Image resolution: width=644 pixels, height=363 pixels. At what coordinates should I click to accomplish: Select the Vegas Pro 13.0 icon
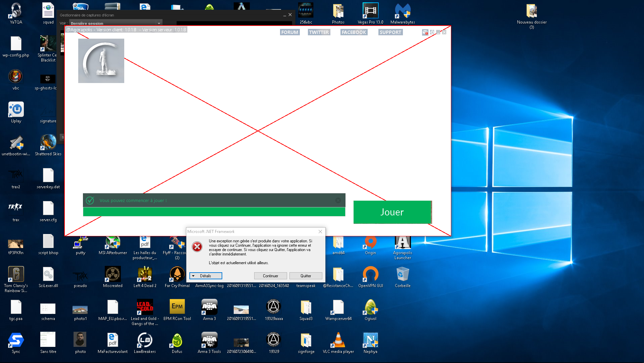(x=370, y=14)
